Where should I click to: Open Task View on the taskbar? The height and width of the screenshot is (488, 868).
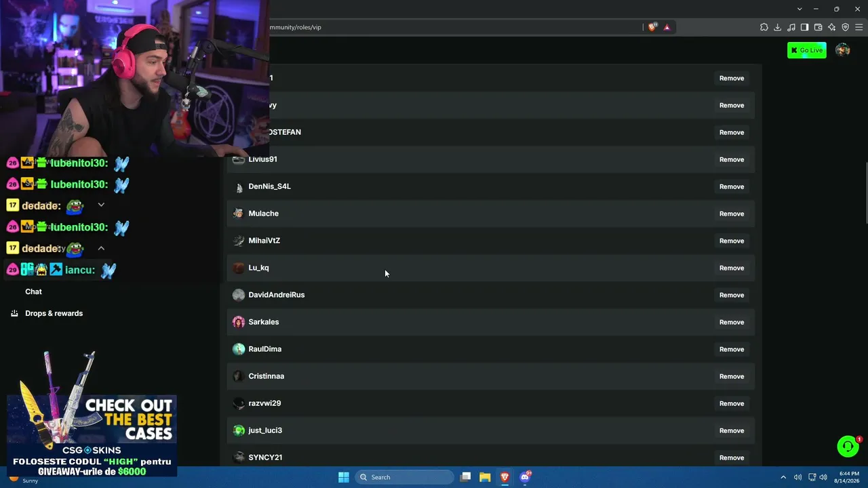[465, 477]
